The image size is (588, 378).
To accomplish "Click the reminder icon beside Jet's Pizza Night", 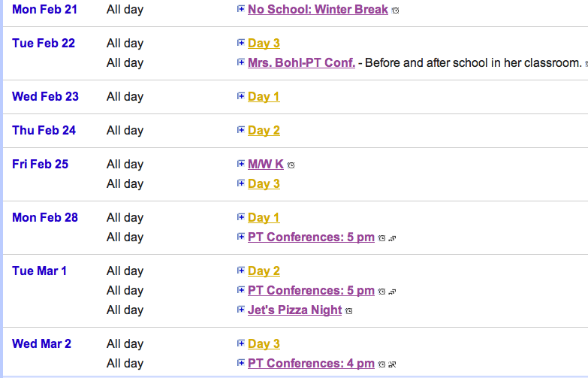I will (x=348, y=311).
